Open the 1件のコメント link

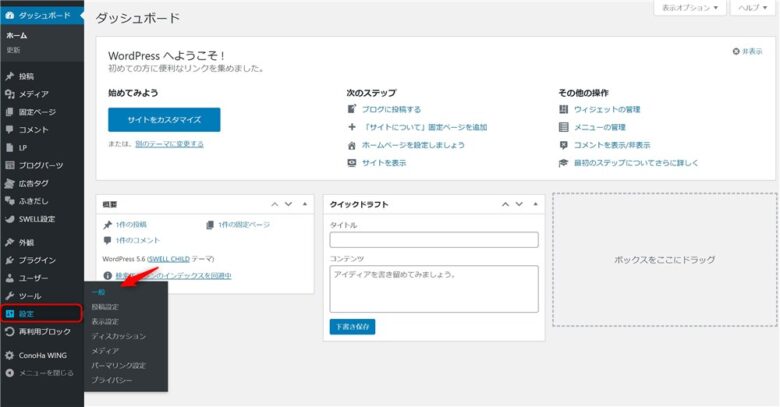[x=138, y=240]
